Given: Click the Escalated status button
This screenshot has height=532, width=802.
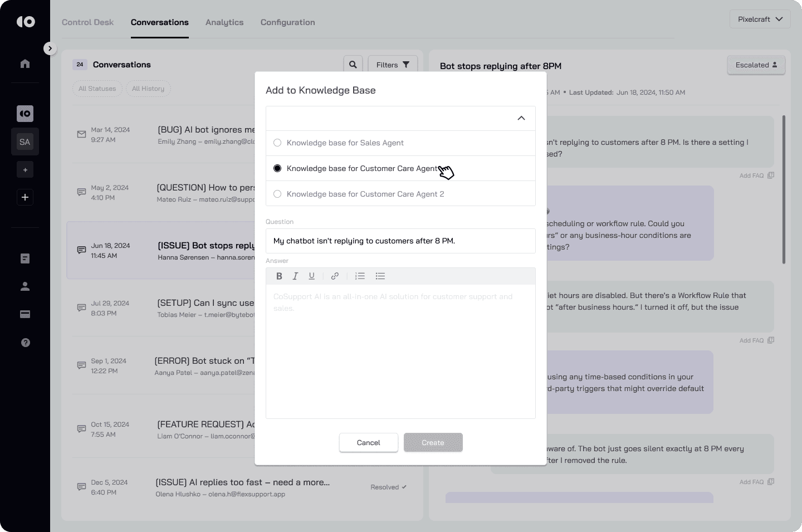Looking at the screenshot, I should 756,65.
